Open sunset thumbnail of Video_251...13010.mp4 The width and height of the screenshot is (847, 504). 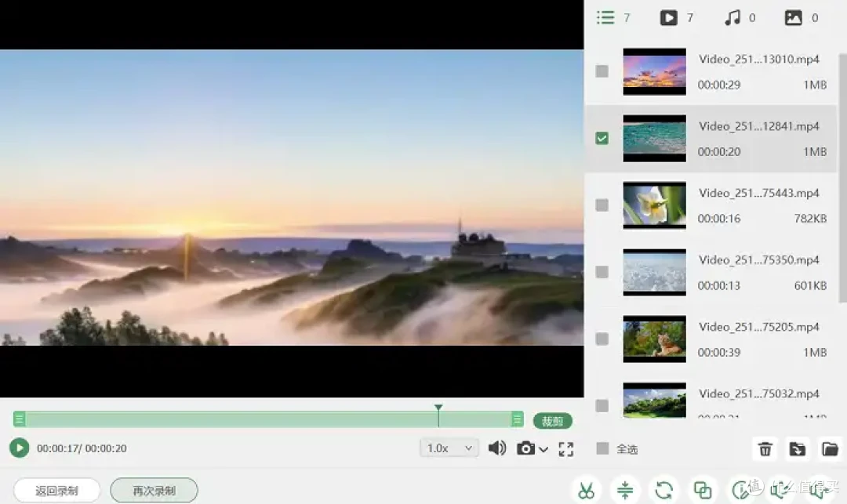654,72
